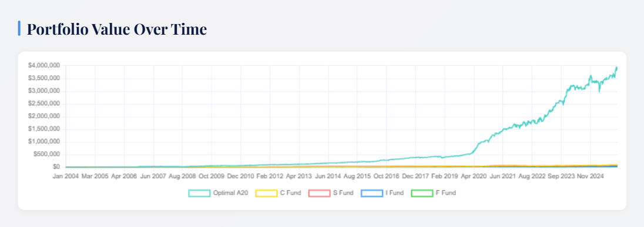Click the C Fund legend label
This screenshot has width=644, height=227.
tap(290, 193)
